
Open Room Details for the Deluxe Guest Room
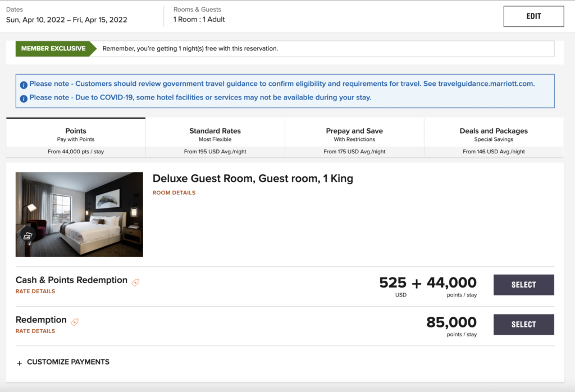[174, 192]
